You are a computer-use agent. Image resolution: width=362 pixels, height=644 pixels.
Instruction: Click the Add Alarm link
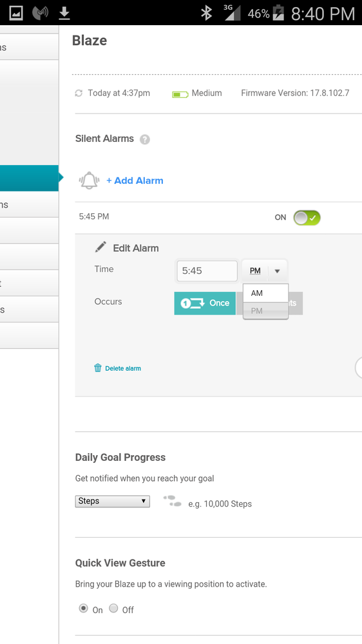tap(135, 181)
